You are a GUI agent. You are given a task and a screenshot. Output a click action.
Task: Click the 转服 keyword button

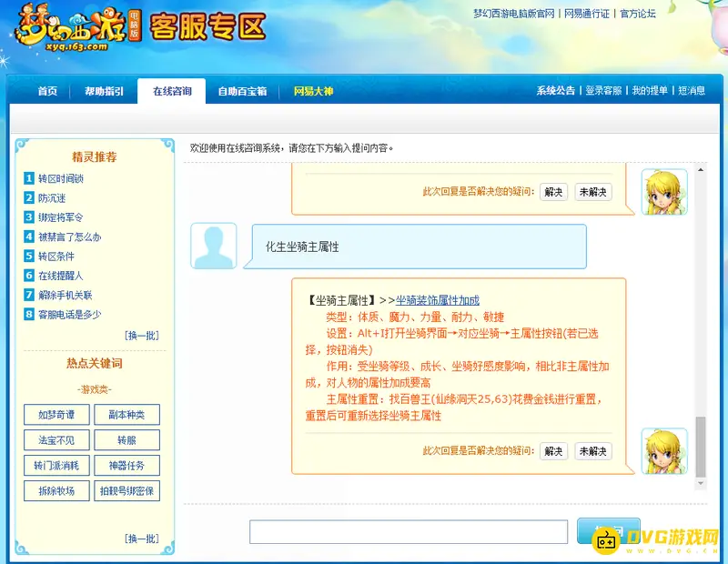pos(126,440)
